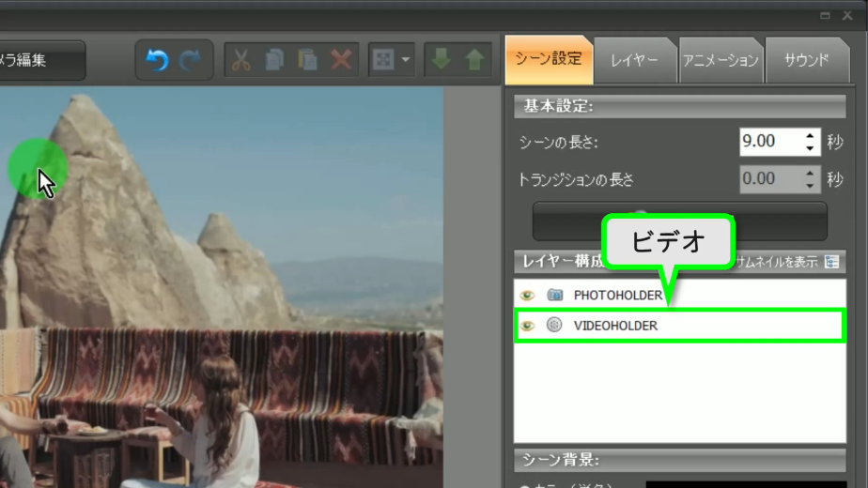Click the シーンの長さ value field
Viewport: 868px width, 488px height.
[x=770, y=142]
